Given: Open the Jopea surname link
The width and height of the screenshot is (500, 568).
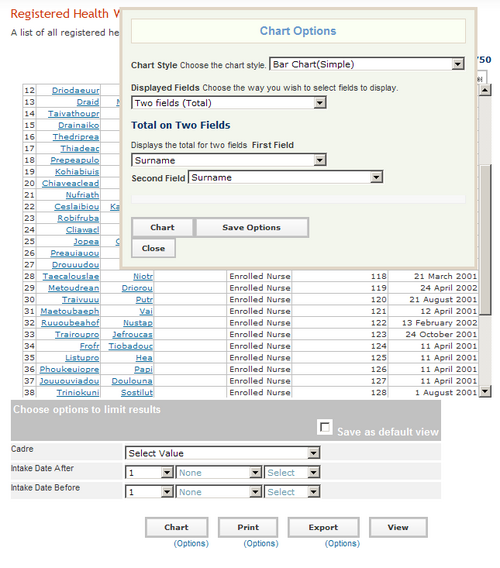Looking at the screenshot, I should pyautogui.click(x=86, y=241).
